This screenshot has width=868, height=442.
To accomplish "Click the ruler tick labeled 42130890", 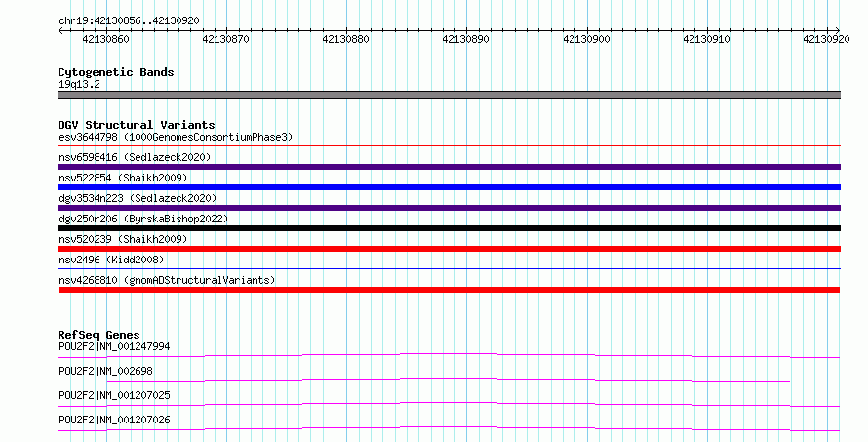I will coord(465,39).
